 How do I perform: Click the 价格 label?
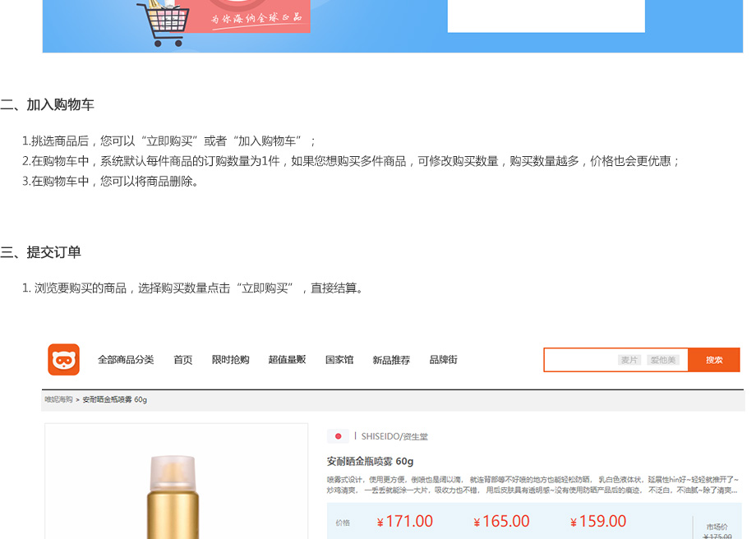click(343, 523)
